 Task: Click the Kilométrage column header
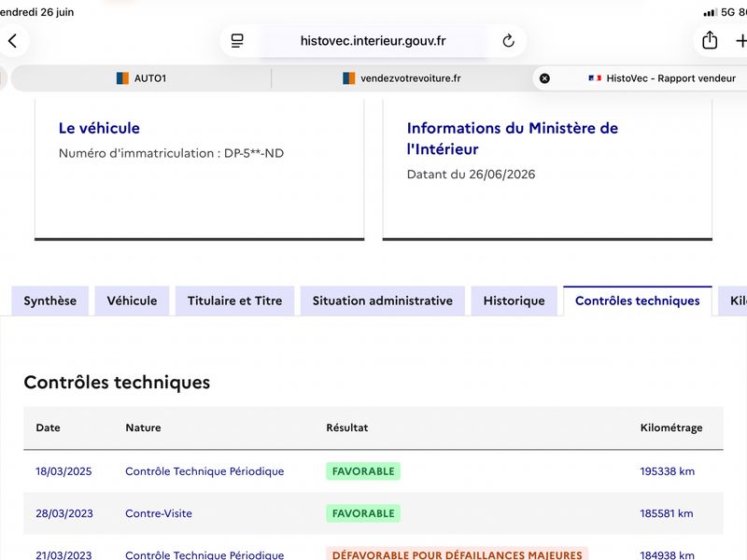(x=671, y=427)
